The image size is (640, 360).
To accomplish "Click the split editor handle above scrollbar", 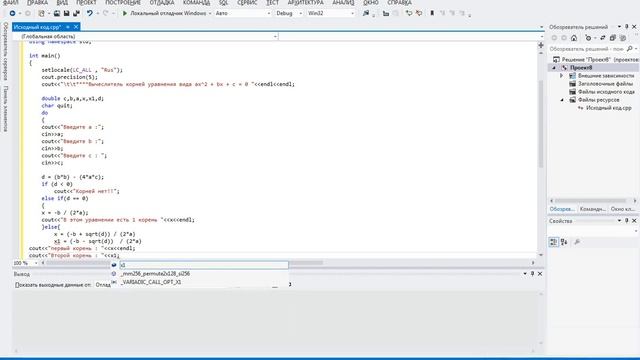I will click(x=541, y=45).
